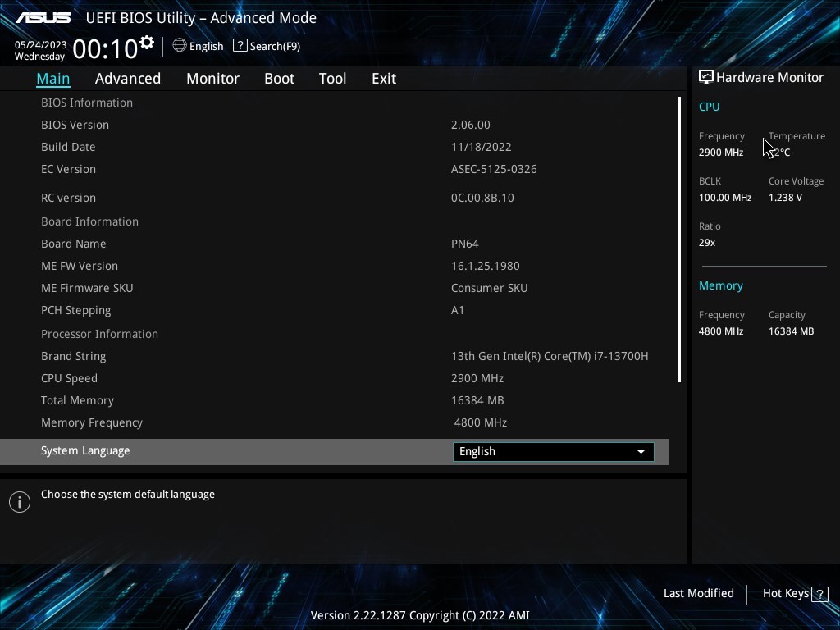Click the EC Version value ASEC-5125-0326
840x630 pixels.
[494, 169]
